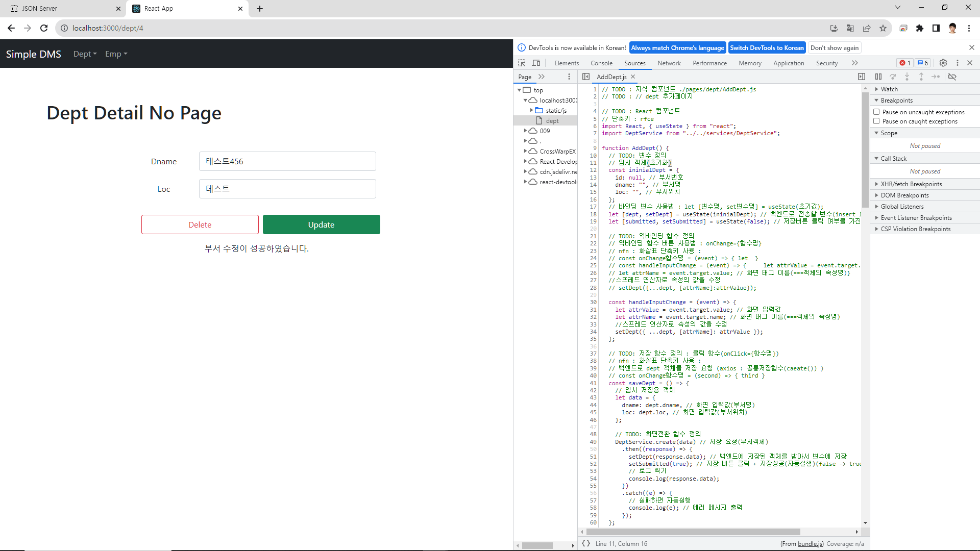Image resolution: width=980 pixels, height=551 pixels.
Task: Open the Console tab
Action: (x=601, y=63)
